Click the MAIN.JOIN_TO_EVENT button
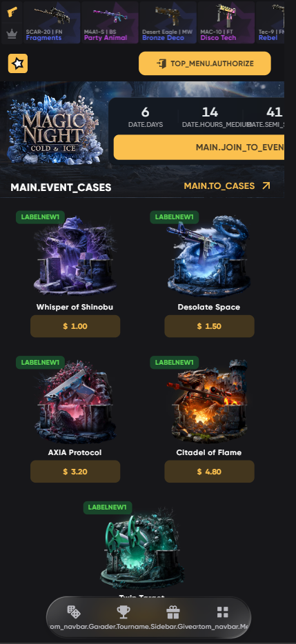 click(199, 147)
